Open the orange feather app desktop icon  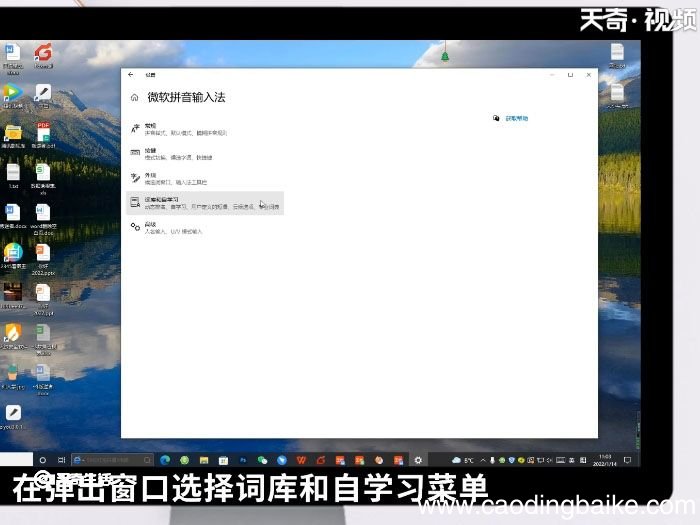point(13,336)
